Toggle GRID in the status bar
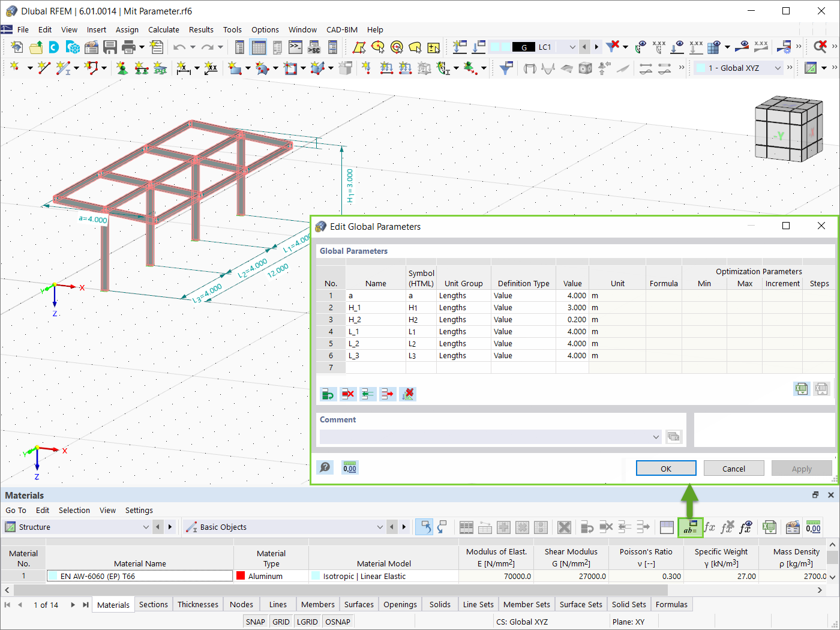Image resolution: width=840 pixels, height=630 pixels. click(281, 622)
